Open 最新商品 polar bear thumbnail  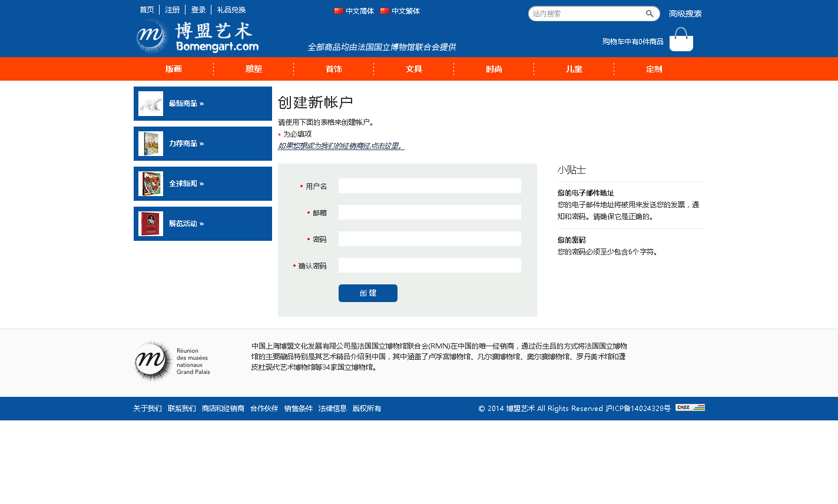151,104
